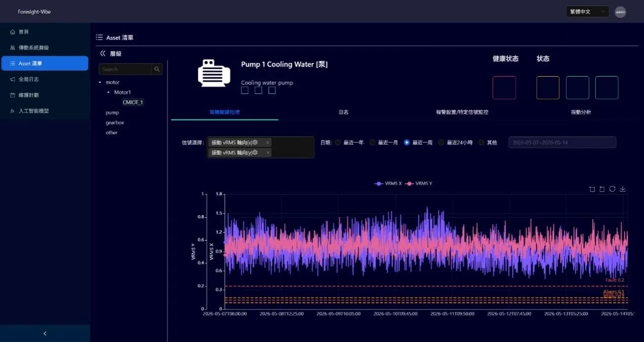The width and height of the screenshot is (644, 342).
Task: Switch to the 日志 tab
Action: [x=343, y=112]
